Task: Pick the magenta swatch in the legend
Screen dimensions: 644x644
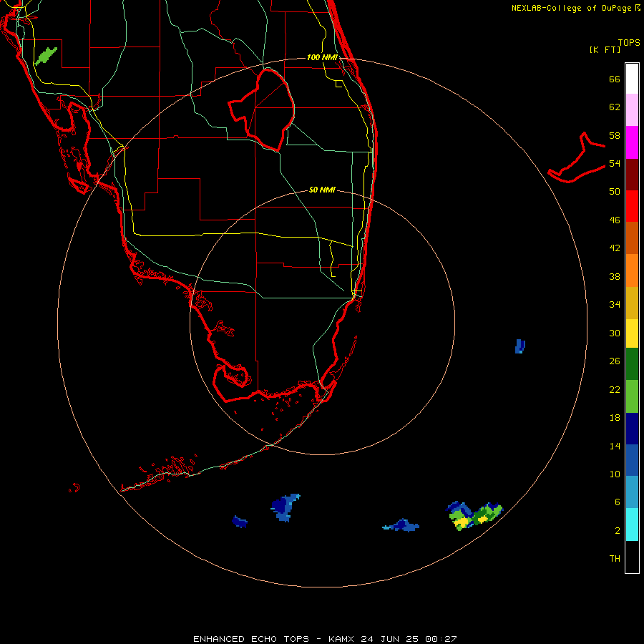Action: pyautogui.click(x=632, y=142)
